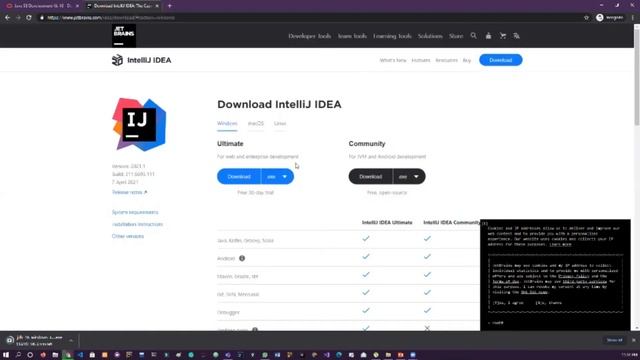Expand the jdk download item chevron
Image resolution: width=640 pixels, height=360 pixels.
(x=71, y=340)
